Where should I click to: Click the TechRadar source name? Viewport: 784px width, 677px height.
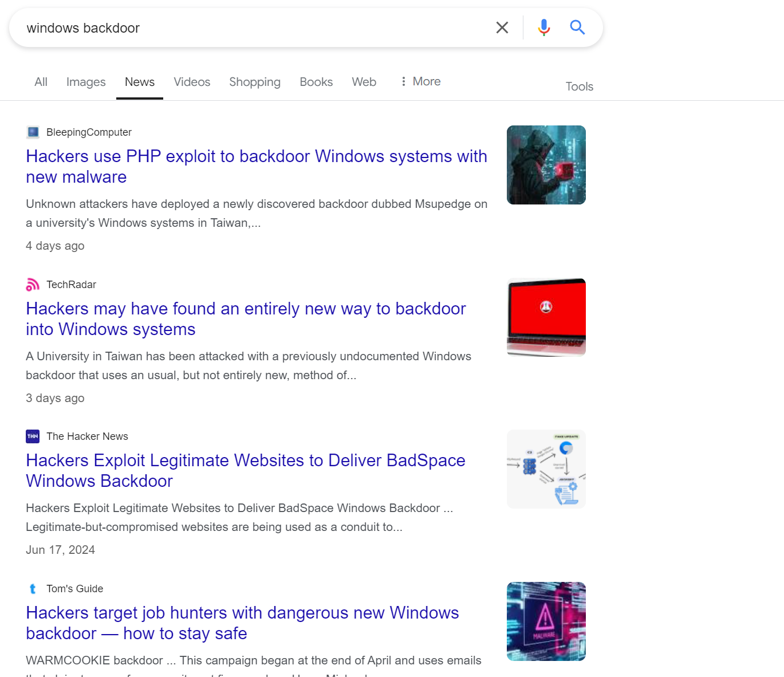71,285
